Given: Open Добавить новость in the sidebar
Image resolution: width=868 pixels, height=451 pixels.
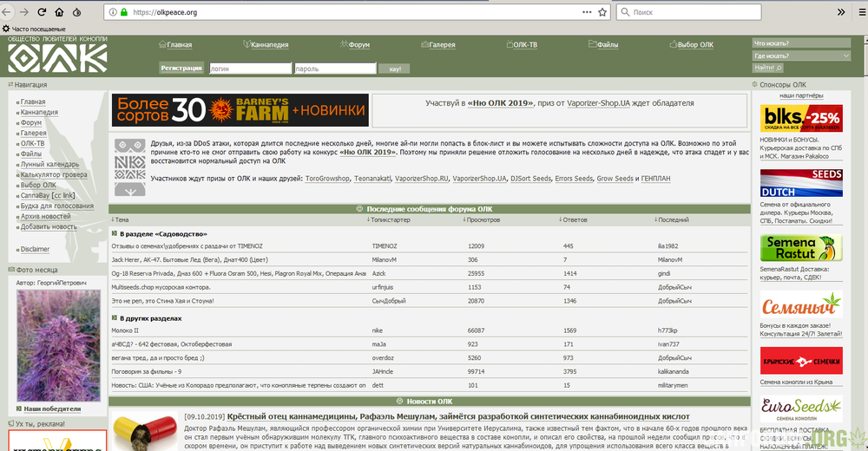Looking at the screenshot, I should click(49, 227).
